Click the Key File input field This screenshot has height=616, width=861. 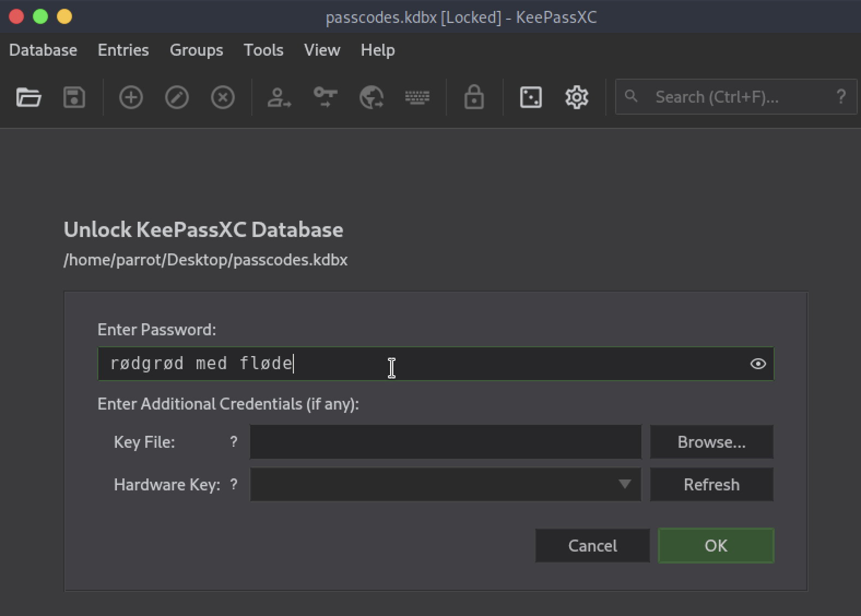pyautogui.click(x=446, y=442)
